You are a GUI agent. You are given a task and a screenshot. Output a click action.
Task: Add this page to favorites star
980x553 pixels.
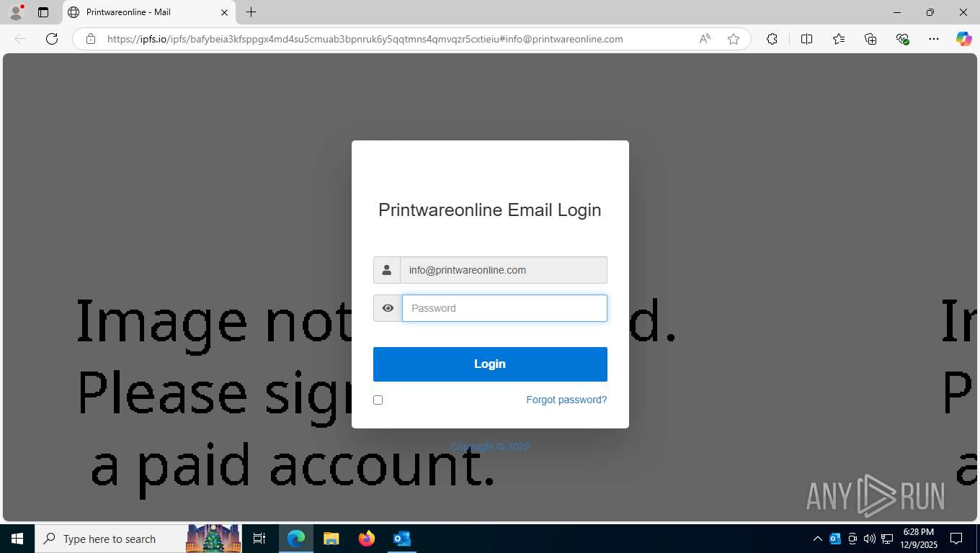click(x=734, y=39)
